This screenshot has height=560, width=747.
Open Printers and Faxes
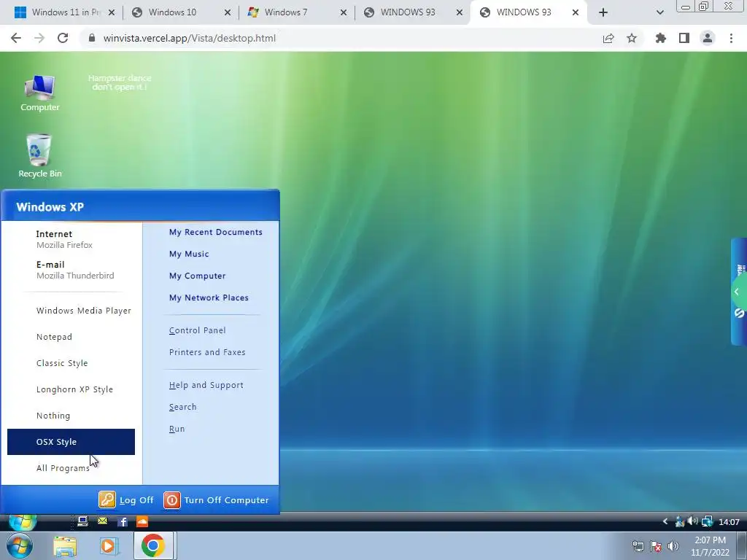pyautogui.click(x=207, y=352)
